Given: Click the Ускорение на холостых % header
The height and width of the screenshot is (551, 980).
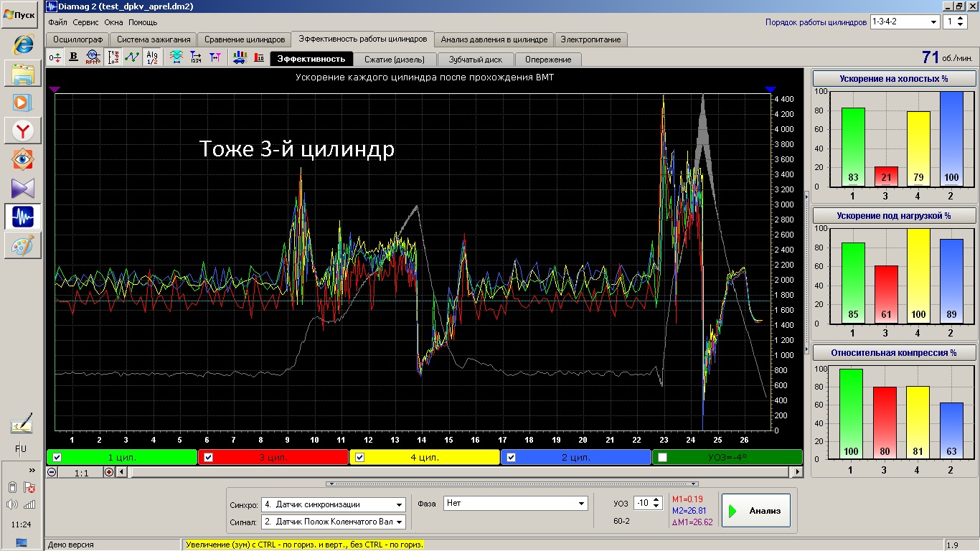Looking at the screenshot, I should click(893, 79).
